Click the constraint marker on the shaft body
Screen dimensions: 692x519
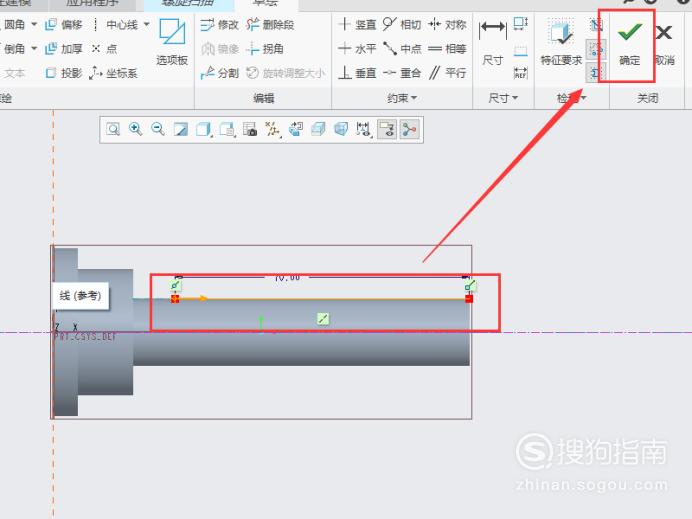coord(323,318)
